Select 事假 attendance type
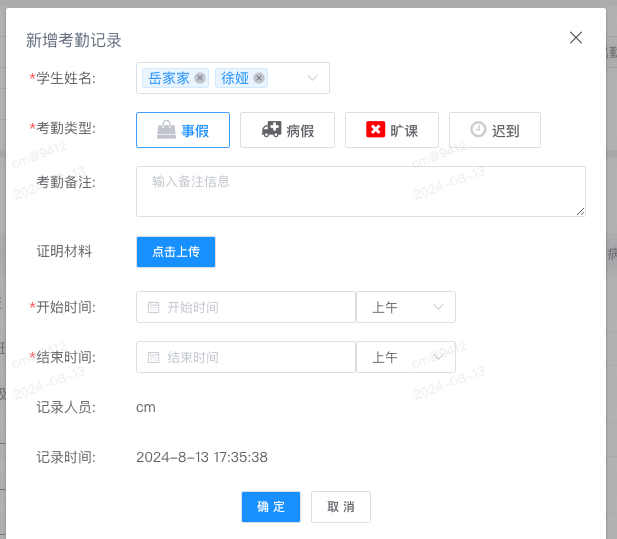 [x=183, y=130]
